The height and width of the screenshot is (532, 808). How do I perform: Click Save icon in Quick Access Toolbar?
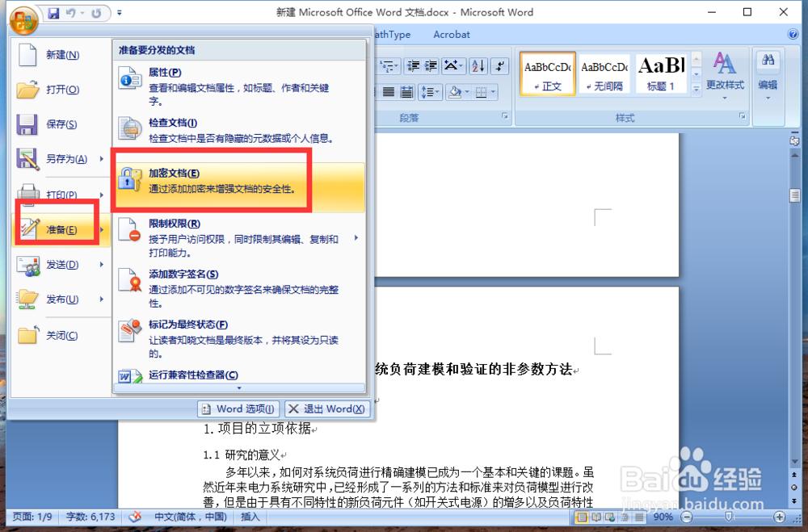tap(53, 13)
